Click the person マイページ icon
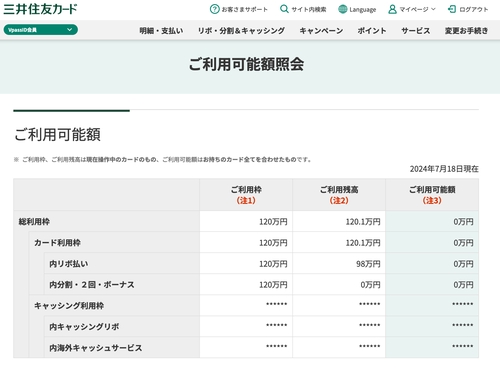 click(x=392, y=9)
